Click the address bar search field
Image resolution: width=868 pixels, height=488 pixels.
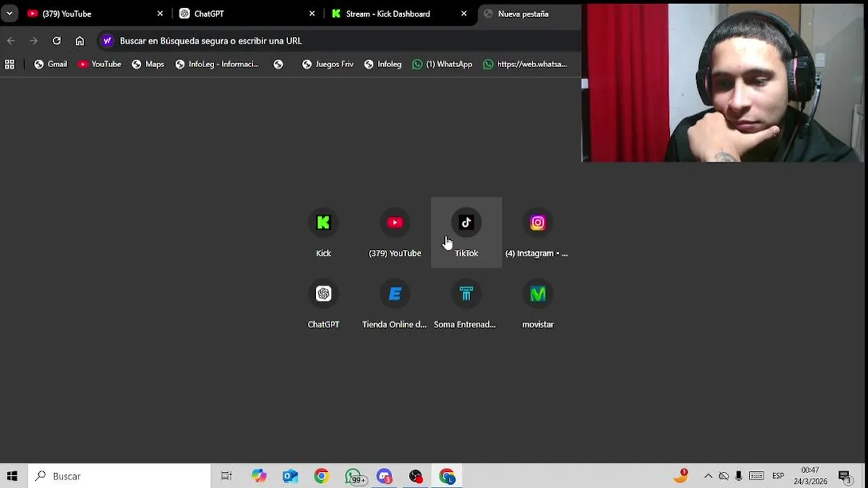(339, 41)
